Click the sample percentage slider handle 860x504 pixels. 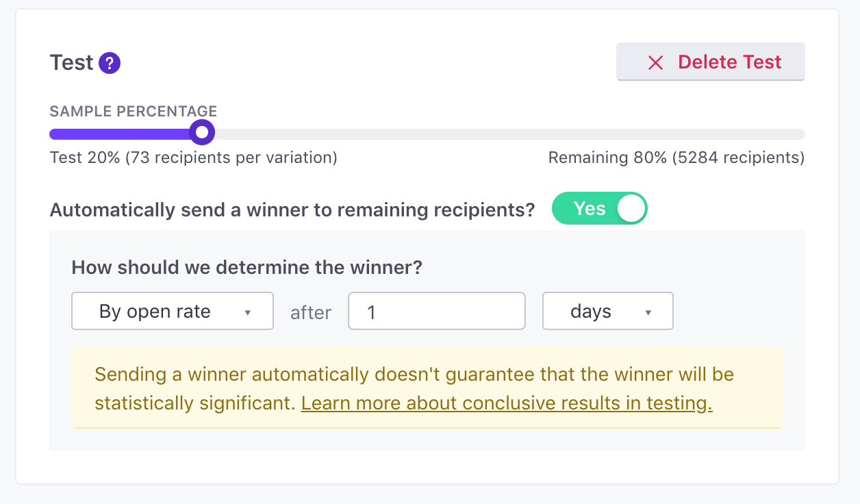click(x=201, y=131)
